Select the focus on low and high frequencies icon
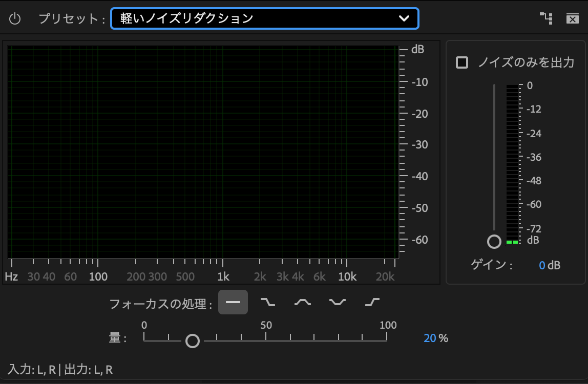This screenshot has height=384, width=588. (x=337, y=302)
